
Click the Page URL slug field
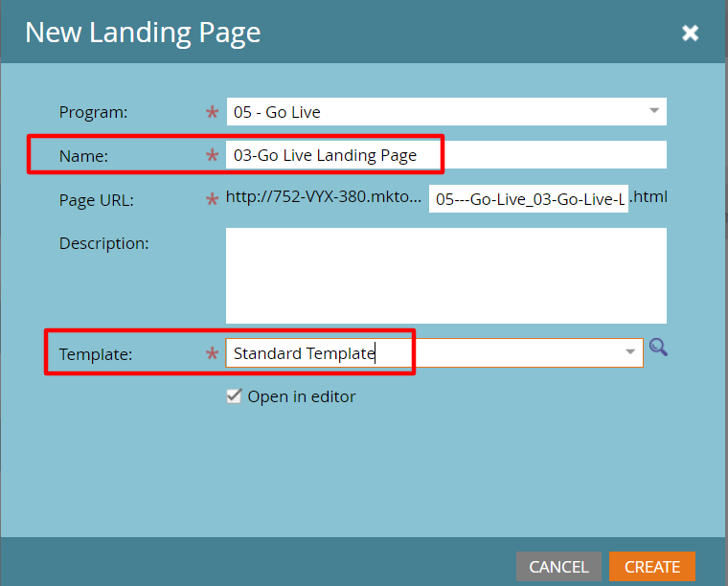pos(529,199)
